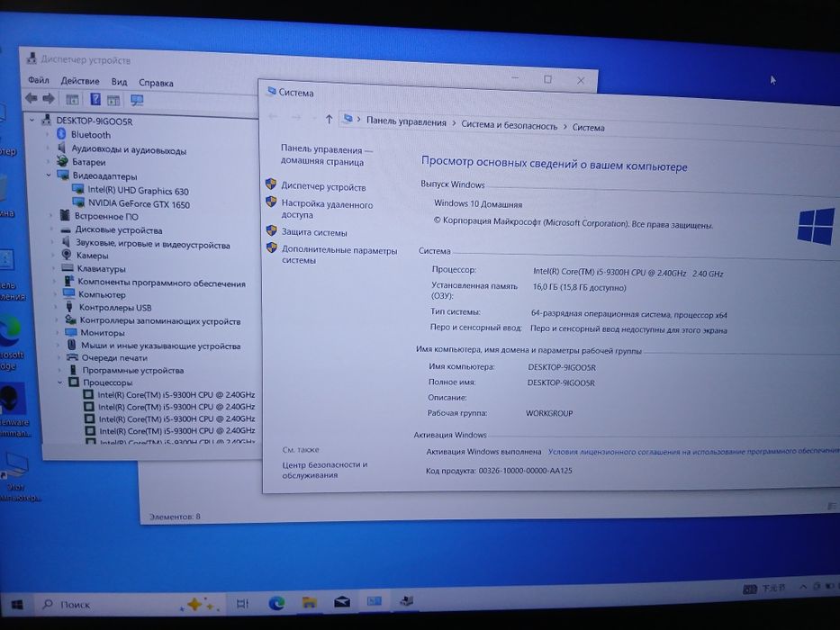Screen dimensions: 840x630
Task: Collapse the Видеоадаптеры category
Action: [49, 175]
